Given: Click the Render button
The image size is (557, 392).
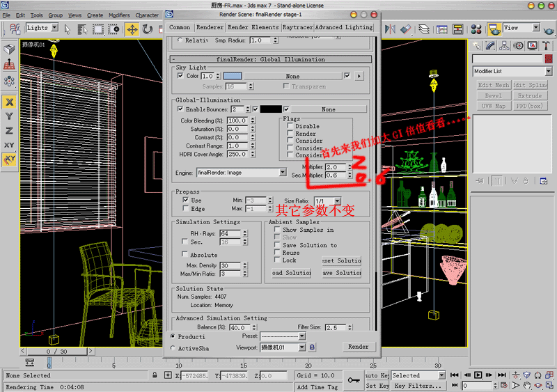Looking at the screenshot, I should coord(358,346).
